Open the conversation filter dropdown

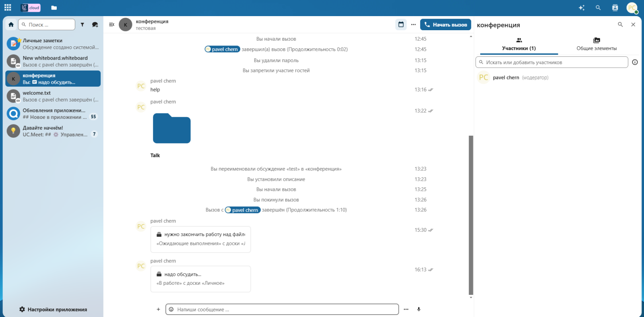tap(83, 25)
